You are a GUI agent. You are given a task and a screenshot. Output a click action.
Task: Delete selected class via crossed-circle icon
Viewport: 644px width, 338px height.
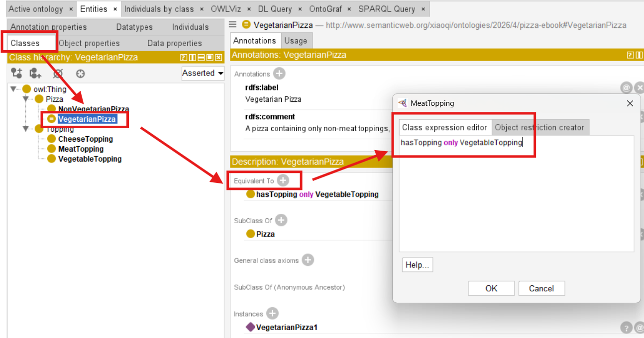pos(58,74)
